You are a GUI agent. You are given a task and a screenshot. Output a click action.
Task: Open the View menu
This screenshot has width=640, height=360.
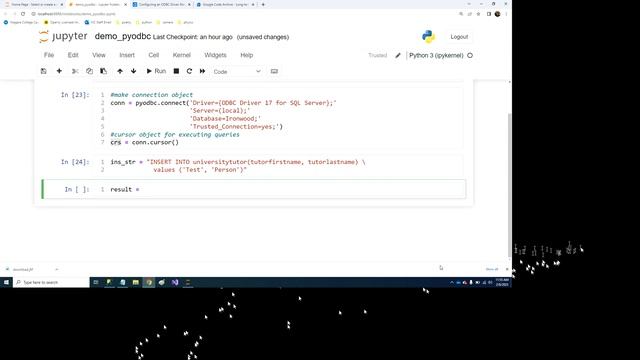point(99,55)
